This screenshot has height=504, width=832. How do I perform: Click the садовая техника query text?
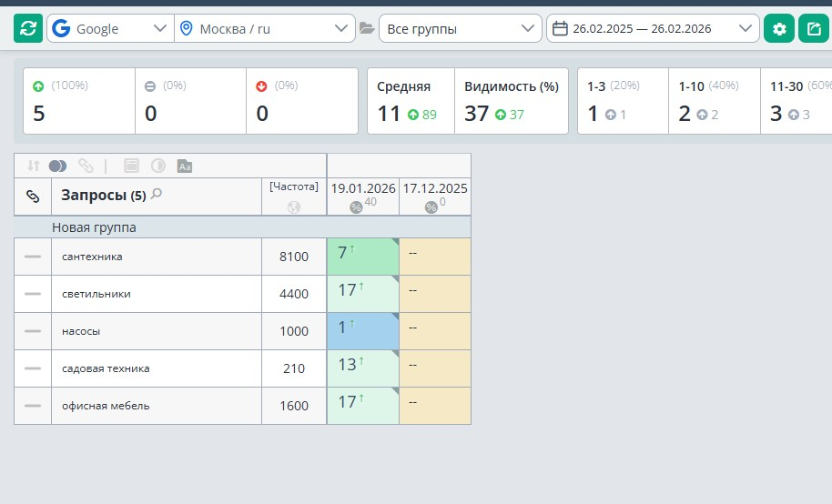[x=106, y=368]
